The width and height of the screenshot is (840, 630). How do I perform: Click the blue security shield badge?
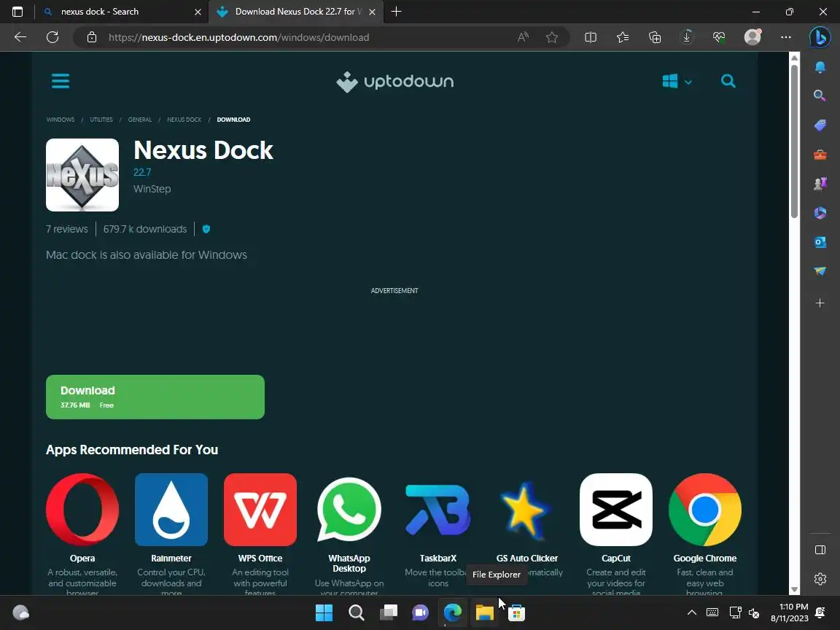(206, 229)
